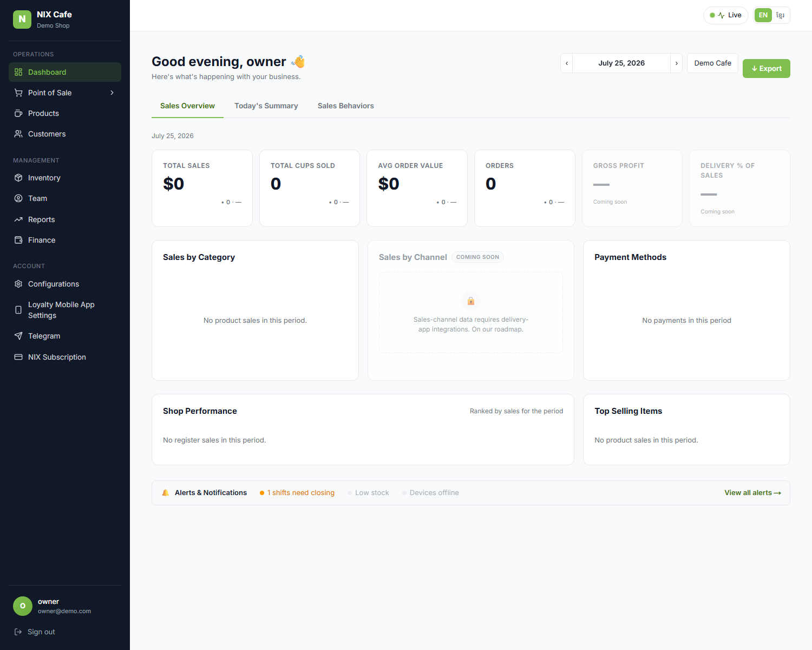Click the Finance wallet icon

point(18,240)
